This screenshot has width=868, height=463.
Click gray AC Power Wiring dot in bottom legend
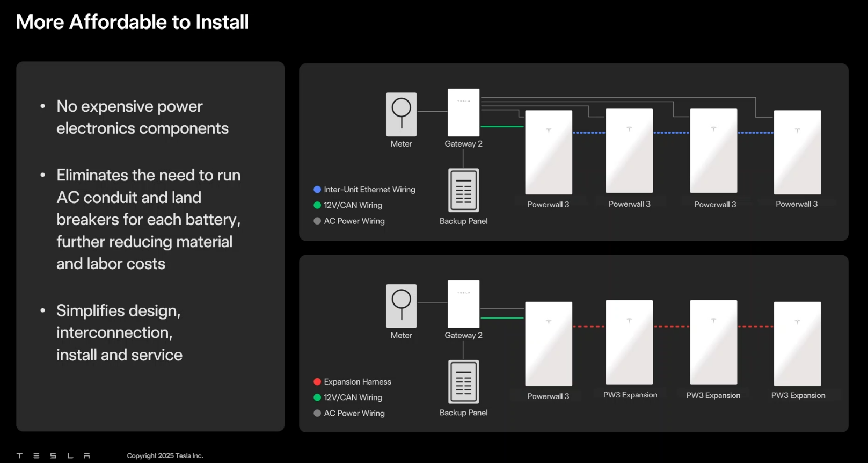tap(317, 413)
